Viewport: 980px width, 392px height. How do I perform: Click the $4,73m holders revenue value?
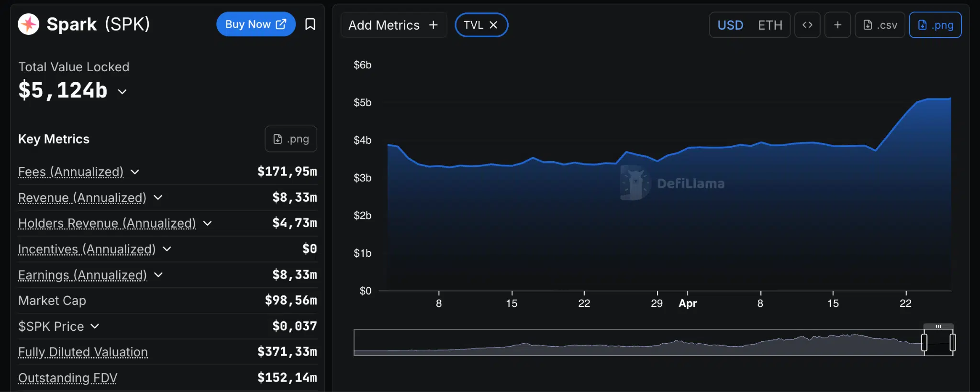[x=295, y=223]
